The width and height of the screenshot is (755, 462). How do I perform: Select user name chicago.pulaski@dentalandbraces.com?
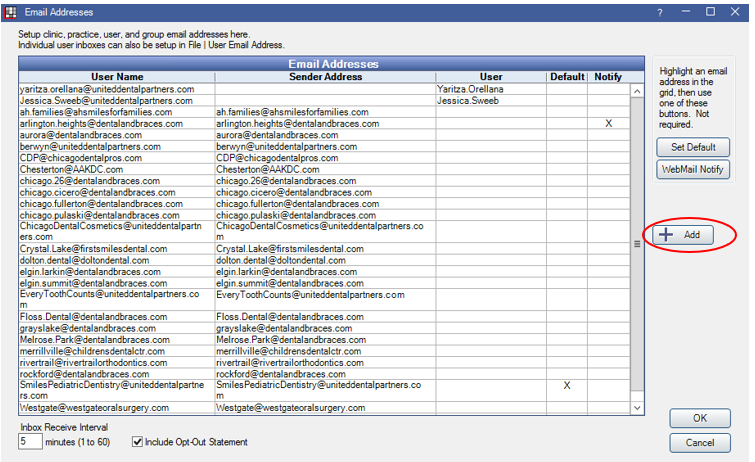point(100,215)
